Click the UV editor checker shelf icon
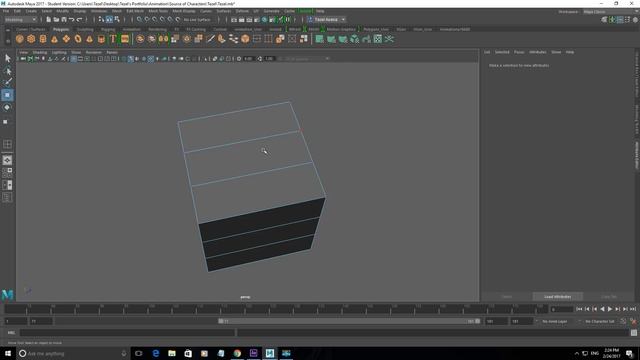640x360 pixels. click(378, 39)
